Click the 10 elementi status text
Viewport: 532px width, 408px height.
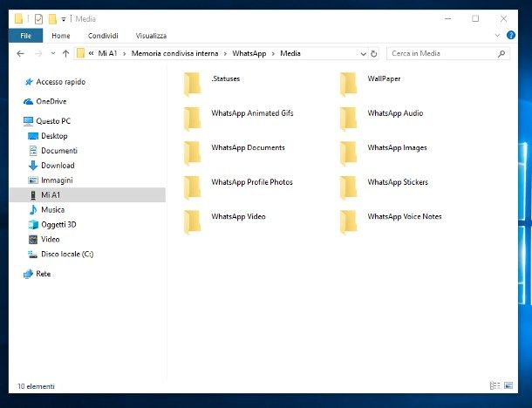point(36,386)
